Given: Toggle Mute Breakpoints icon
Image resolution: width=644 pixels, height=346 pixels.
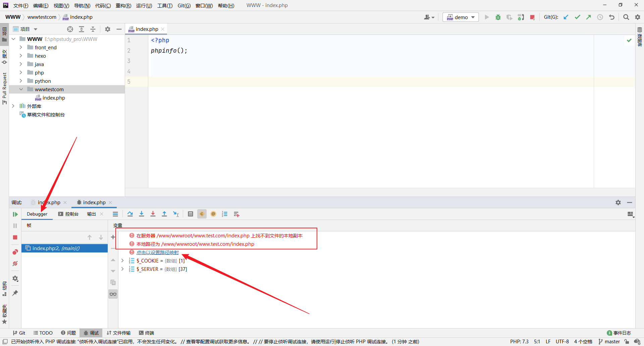Looking at the screenshot, I should click(15, 264).
